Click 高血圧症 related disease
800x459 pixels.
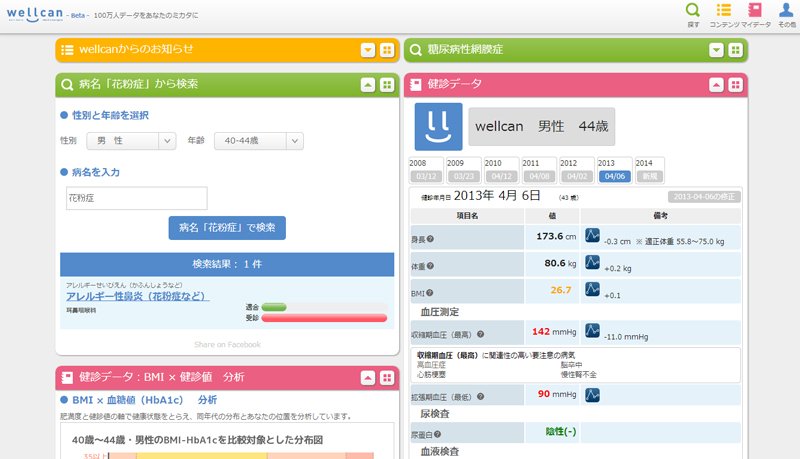pos(431,365)
